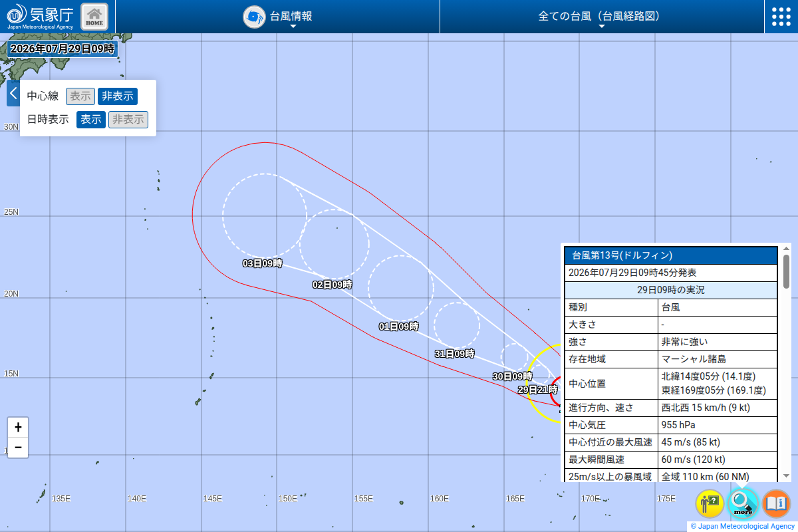The height and width of the screenshot is (532, 798).
Task: Click the 01日09時 forecast position label
Action: coord(399,327)
